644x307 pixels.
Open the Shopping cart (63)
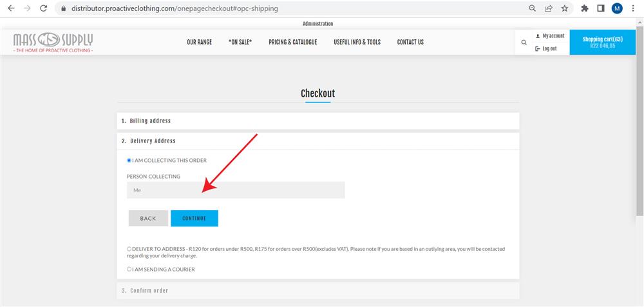coord(602,43)
